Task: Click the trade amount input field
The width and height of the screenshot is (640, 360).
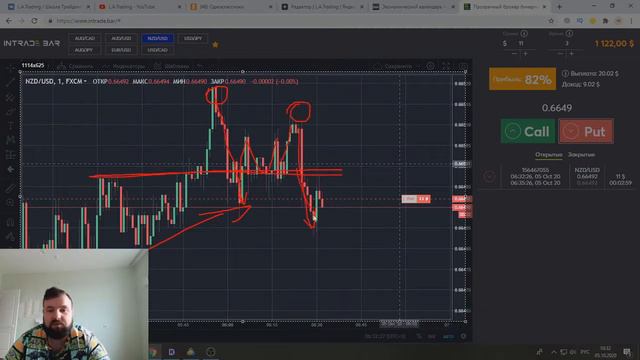Action: [520, 44]
